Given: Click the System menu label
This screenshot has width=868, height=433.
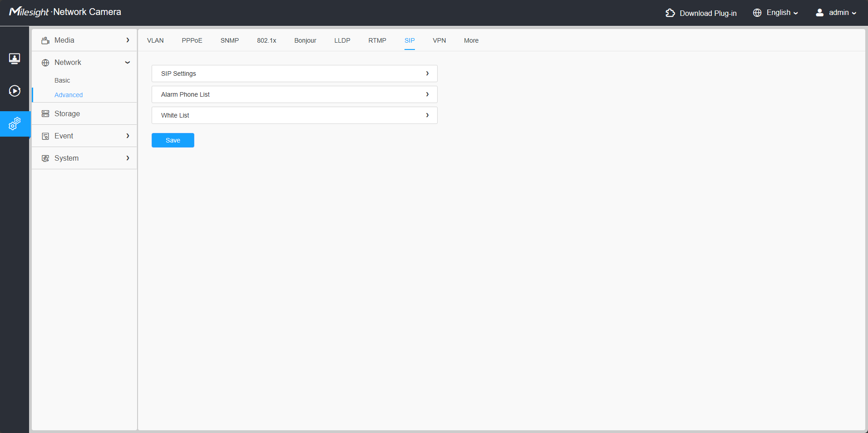Looking at the screenshot, I should [66, 158].
